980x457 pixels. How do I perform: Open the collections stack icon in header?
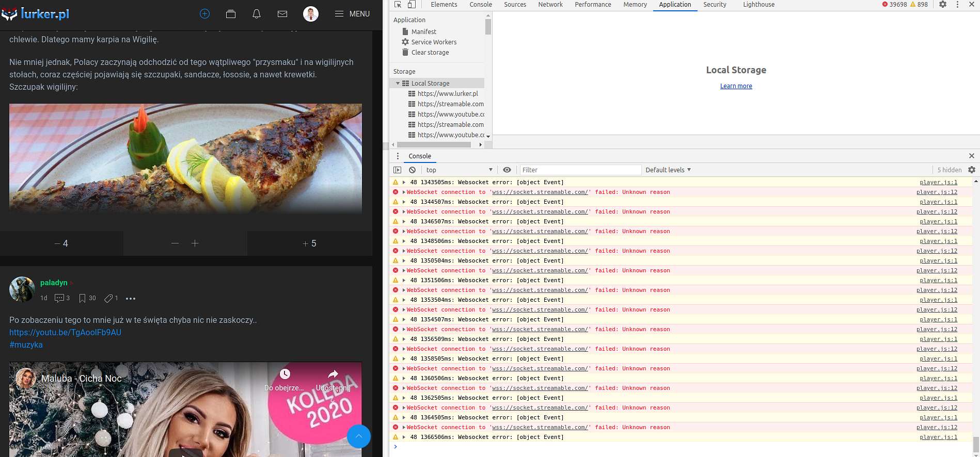coord(231,14)
